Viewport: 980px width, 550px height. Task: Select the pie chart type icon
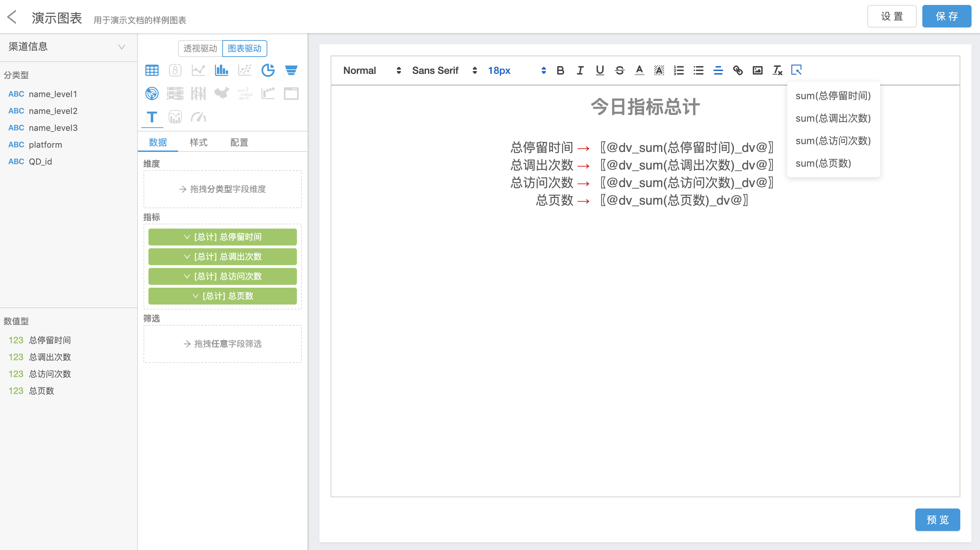(268, 70)
